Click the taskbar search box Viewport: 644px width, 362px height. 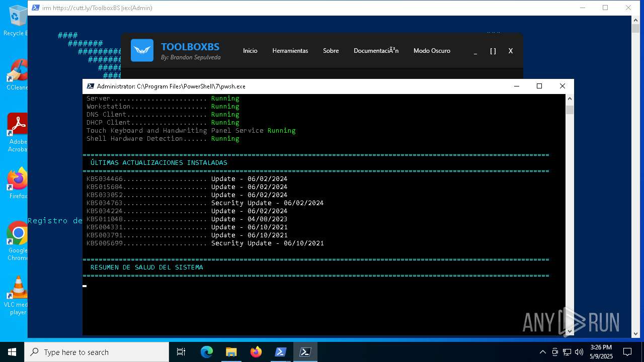pos(97,352)
